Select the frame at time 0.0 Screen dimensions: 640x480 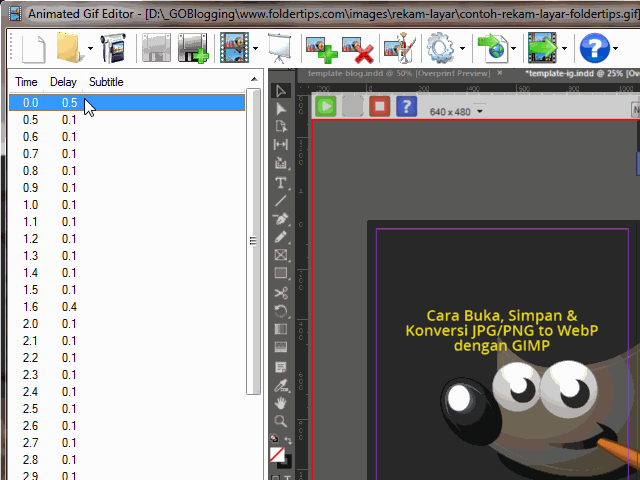(127, 102)
